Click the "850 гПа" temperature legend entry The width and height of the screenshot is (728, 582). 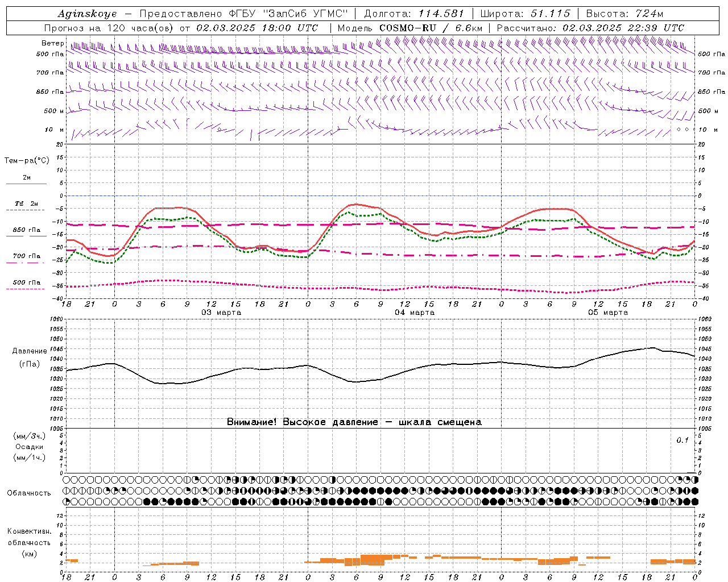point(26,230)
